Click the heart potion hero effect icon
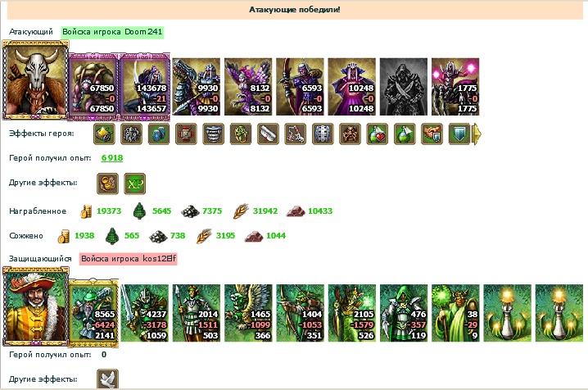 click(378, 134)
